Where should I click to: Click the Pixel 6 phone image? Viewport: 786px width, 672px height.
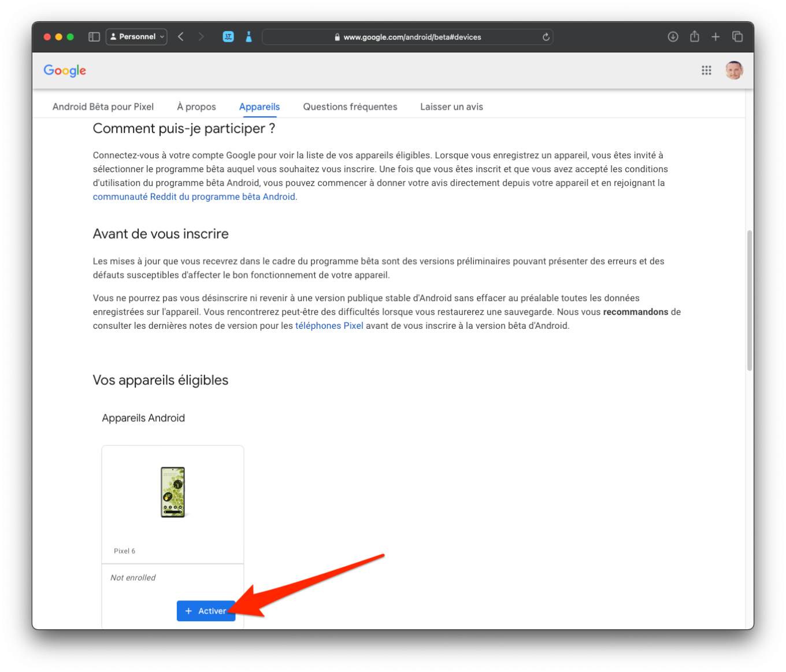coord(173,492)
